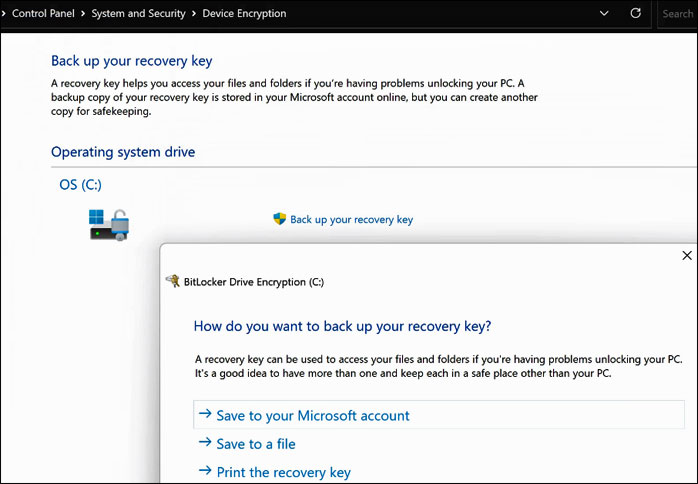The image size is (698, 484).
Task: Click arrow icon beside Print the recovery key
Action: (x=205, y=470)
